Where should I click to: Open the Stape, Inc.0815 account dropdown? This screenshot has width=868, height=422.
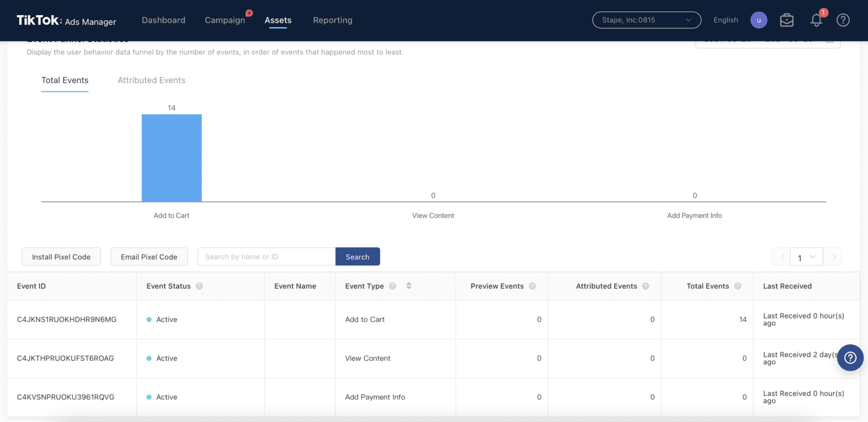tap(646, 20)
